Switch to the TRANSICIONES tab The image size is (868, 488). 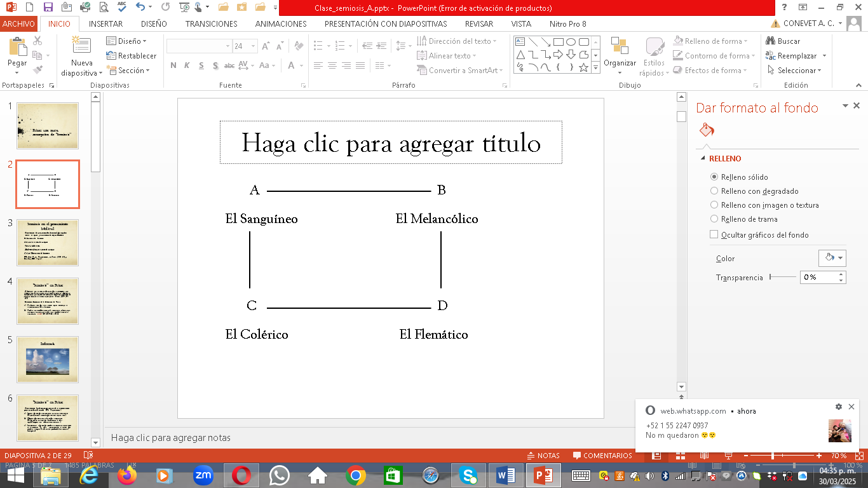point(211,24)
